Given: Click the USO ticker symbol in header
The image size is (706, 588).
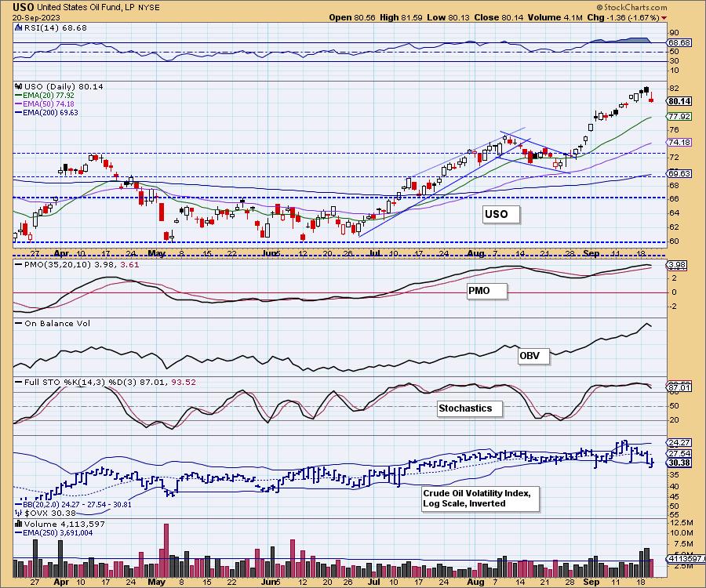Looking at the screenshot, I should click(x=24, y=7).
